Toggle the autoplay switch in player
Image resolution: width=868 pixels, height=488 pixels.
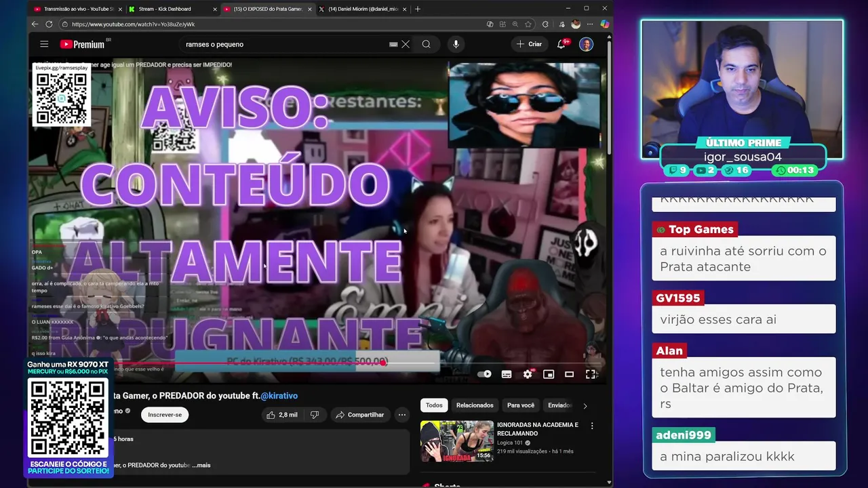click(484, 374)
